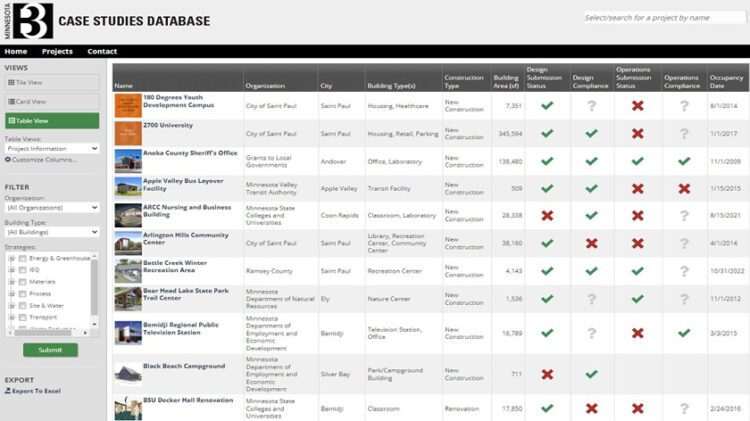
Task: Click the Anoka County Sheriff's Office building thumbnail
Action: point(127,160)
